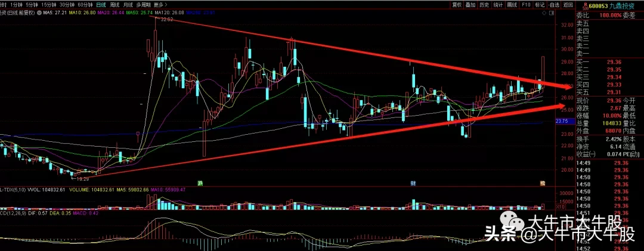The width and height of the screenshot is (644, 251).
Task: Open the F10 company info button
Action: pyautogui.click(x=526, y=5)
